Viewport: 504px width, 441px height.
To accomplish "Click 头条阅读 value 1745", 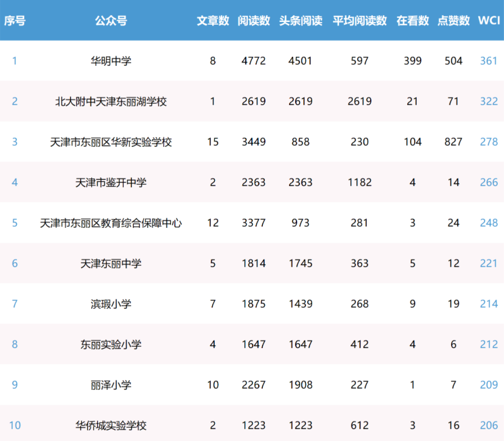I will coord(300,263).
